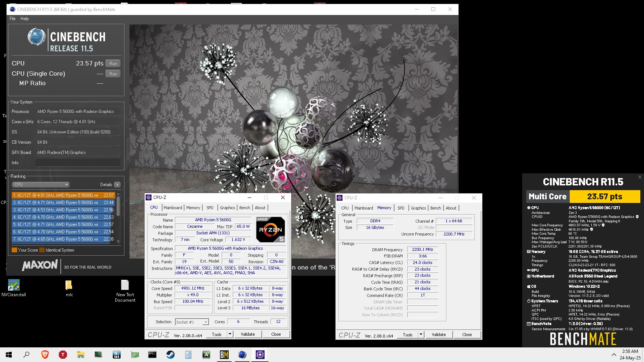
Task: Open the Cinebench Help menu
Action: point(25,19)
